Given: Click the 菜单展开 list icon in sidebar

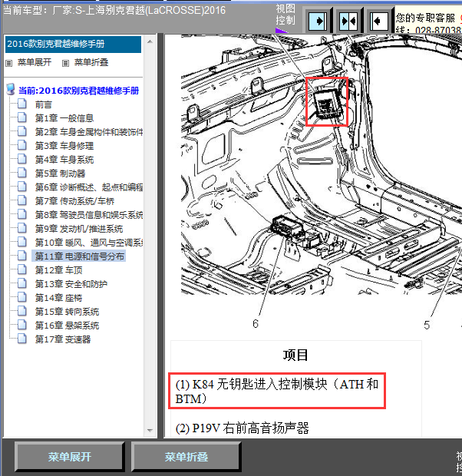Looking at the screenshot, I should pos(8,63).
